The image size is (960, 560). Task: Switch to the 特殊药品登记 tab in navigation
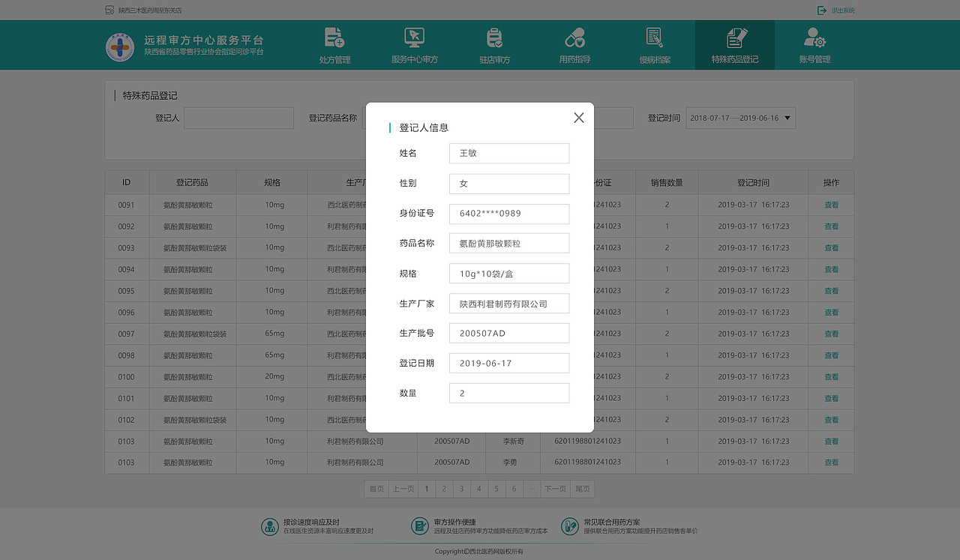[735, 45]
